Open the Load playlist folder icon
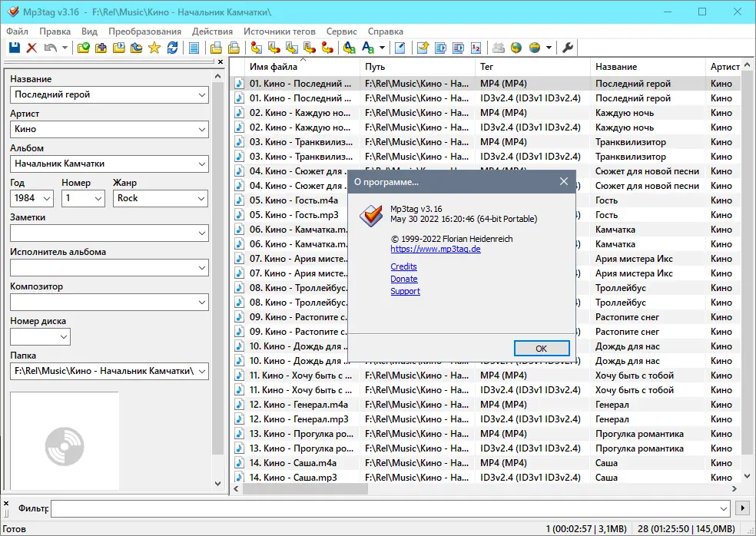The width and height of the screenshot is (756, 536). pyautogui.click(x=118, y=48)
